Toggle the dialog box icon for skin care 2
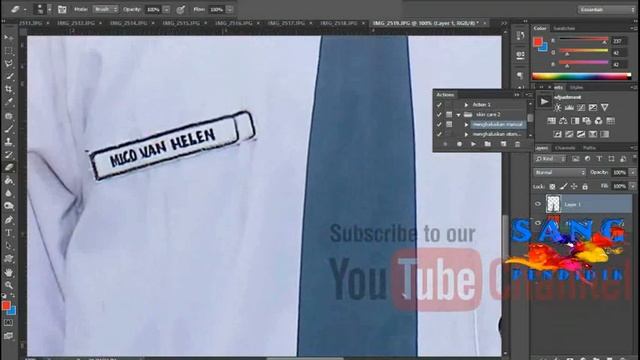The width and height of the screenshot is (640, 360). coord(449,115)
